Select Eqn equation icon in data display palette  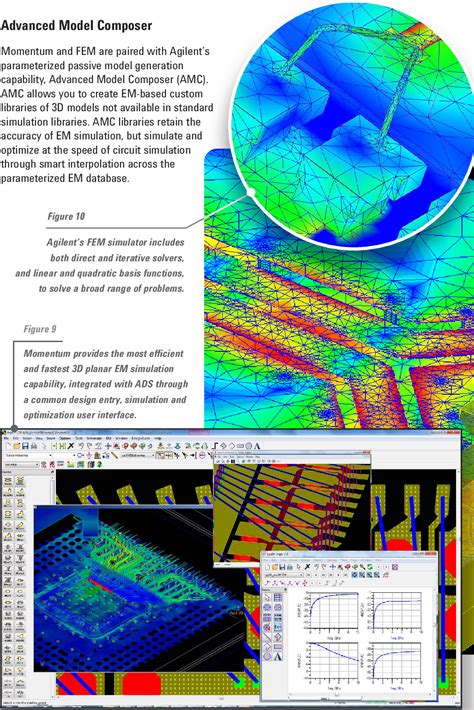pyautogui.click(x=278, y=627)
